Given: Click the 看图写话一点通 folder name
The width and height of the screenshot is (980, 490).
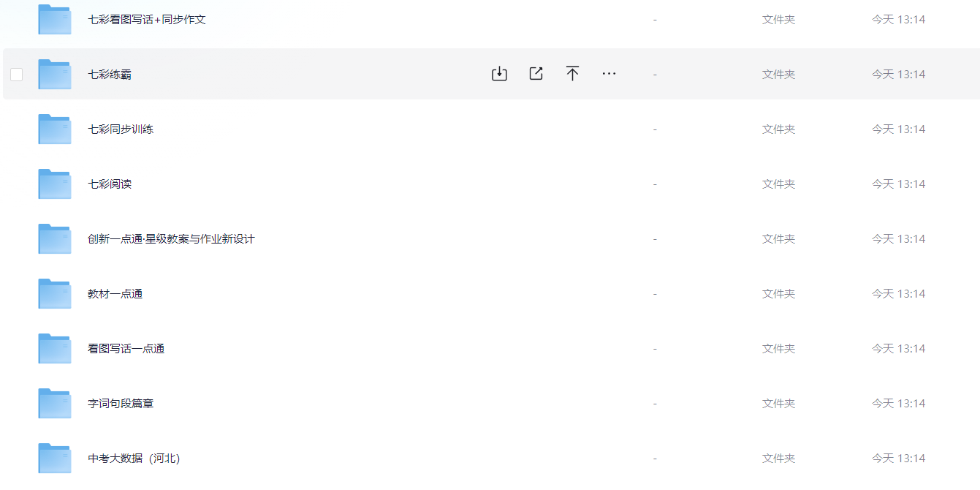Looking at the screenshot, I should pos(126,349).
